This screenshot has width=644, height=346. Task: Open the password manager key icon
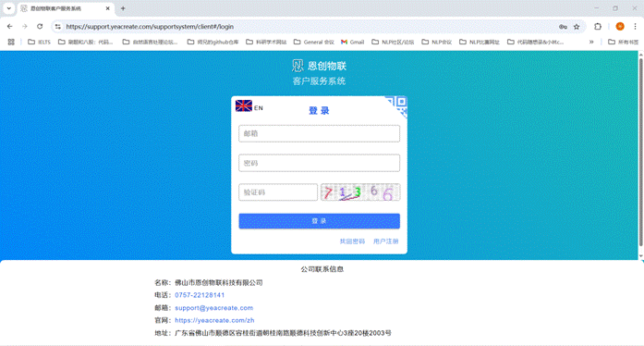563,26
